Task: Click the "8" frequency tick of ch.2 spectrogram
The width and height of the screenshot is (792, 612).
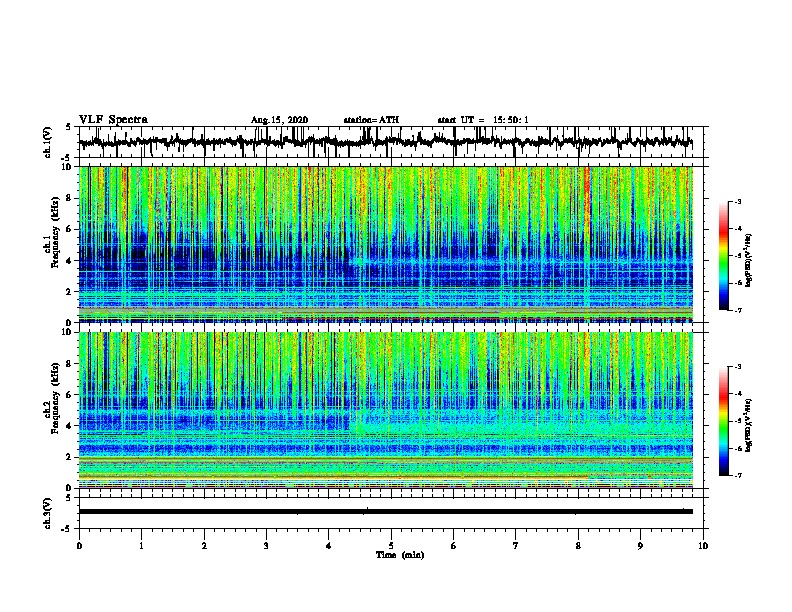Action: tap(69, 364)
